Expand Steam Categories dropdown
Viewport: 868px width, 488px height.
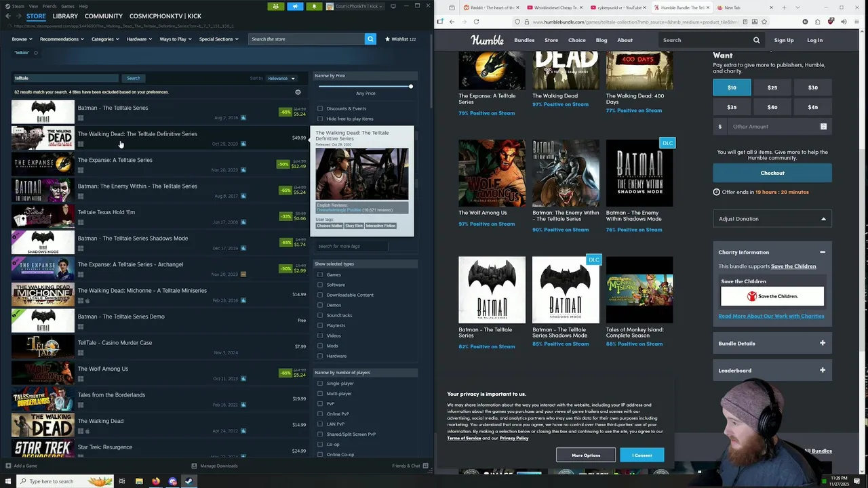pyautogui.click(x=105, y=39)
